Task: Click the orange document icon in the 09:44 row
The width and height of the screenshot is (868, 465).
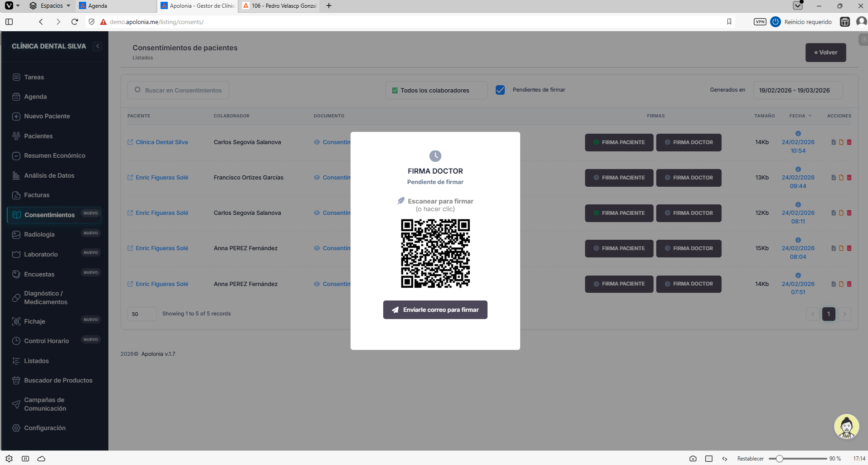Action: [x=841, y=178]
